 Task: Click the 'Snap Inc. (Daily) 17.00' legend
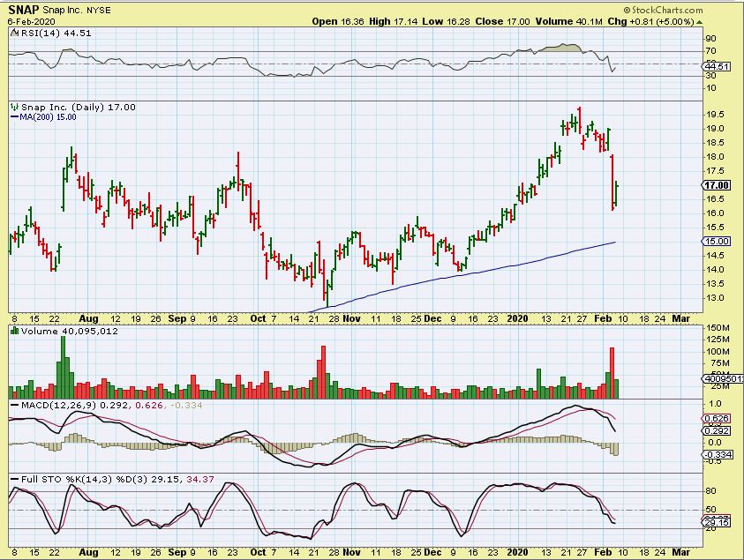(79, 108)
